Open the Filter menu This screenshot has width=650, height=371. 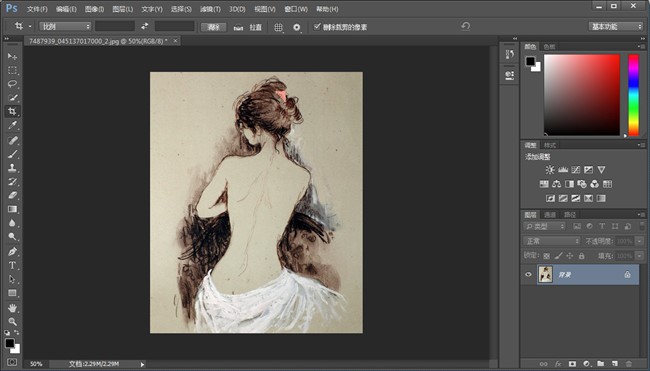(x=210, y=9)
